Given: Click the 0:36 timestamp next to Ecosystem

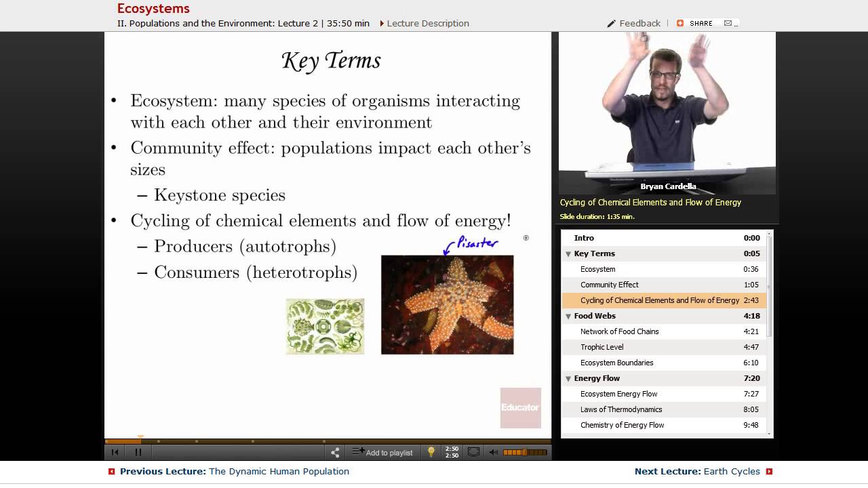Looking at the screenshot, I should pyautogui.click(x=751, y=269).
